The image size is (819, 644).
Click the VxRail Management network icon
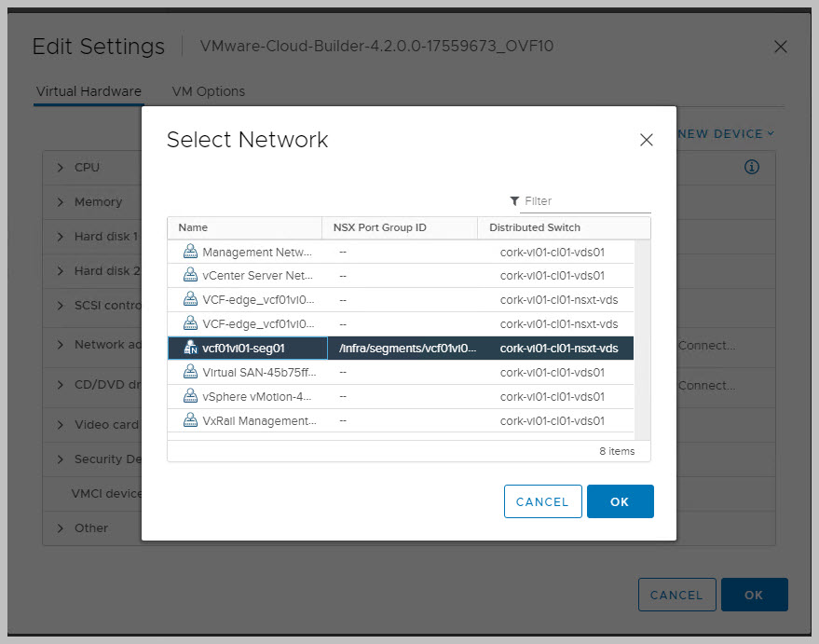[190, 420]
